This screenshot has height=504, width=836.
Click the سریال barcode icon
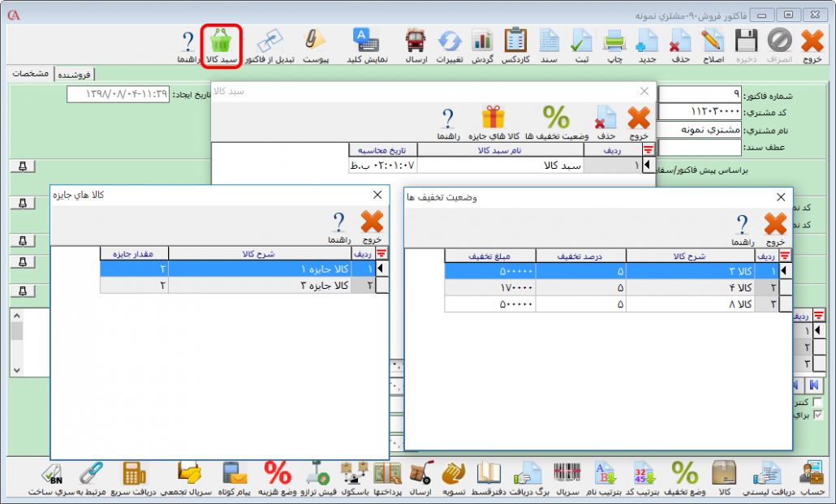tap(566, 477)
